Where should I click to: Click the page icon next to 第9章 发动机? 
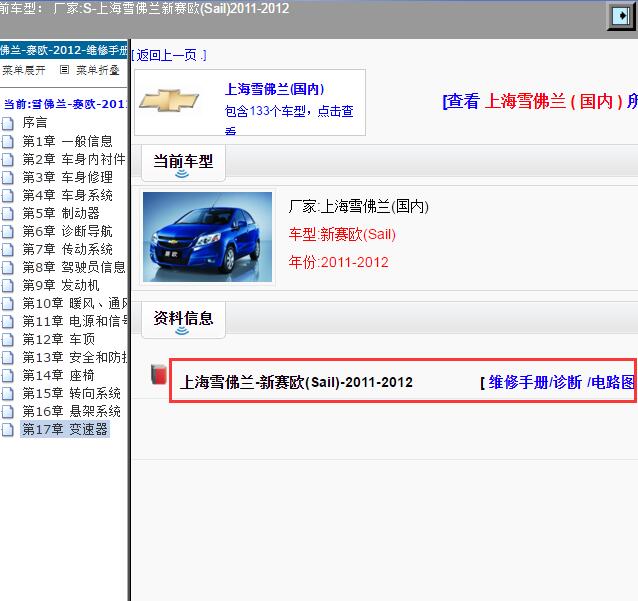[8, 285]
